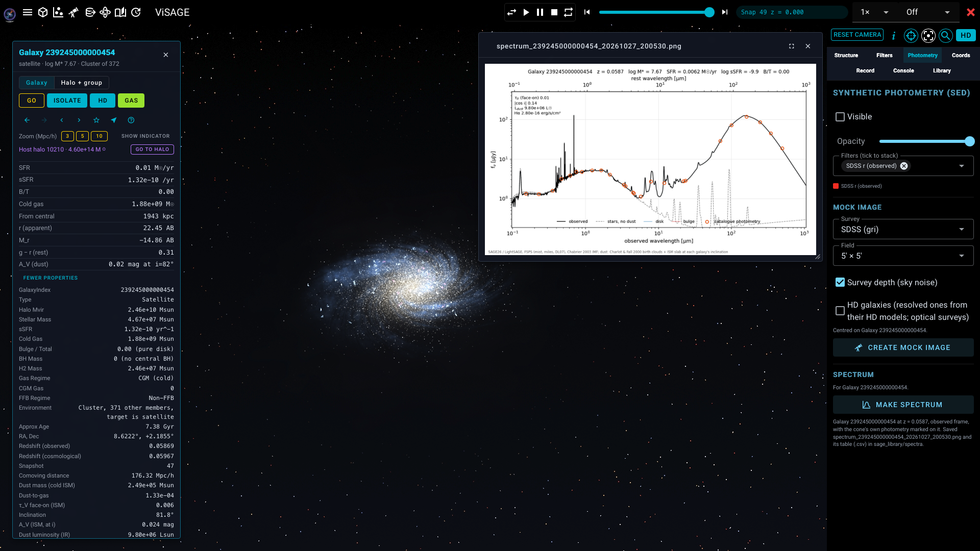This screenshot has height=551, width=980.
Task: Click the paper-plane fly-to icon
Action: pos(114,120)
